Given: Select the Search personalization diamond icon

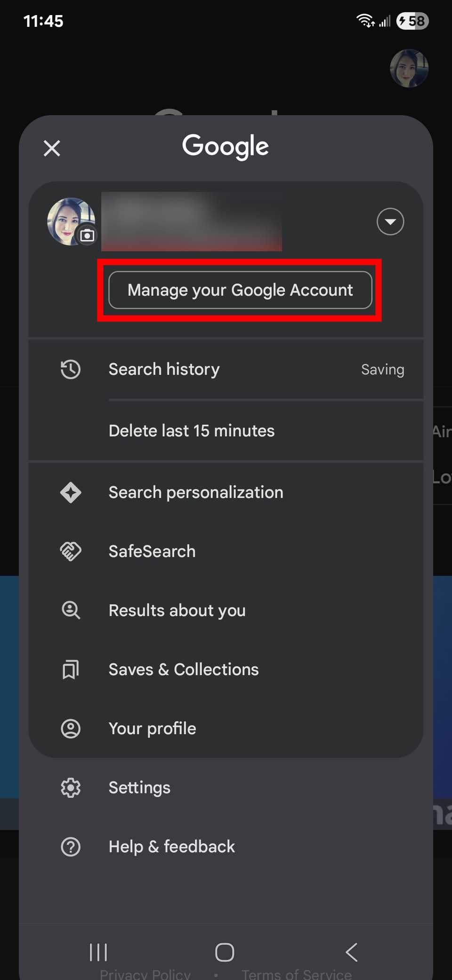Looking at the screenshot, I should point(71,492).
